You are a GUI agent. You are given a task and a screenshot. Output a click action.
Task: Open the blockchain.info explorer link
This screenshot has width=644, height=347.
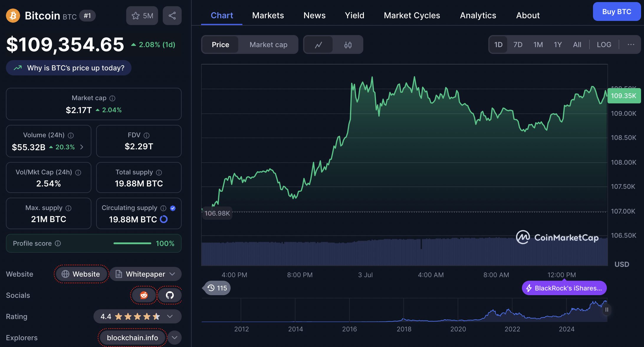tap(132, 338)
